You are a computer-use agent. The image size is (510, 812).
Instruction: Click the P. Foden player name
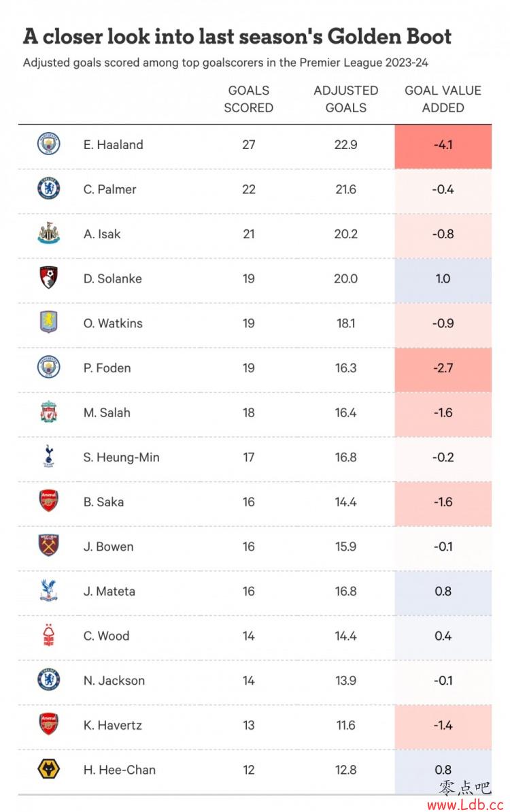click(x=107, y=368)
